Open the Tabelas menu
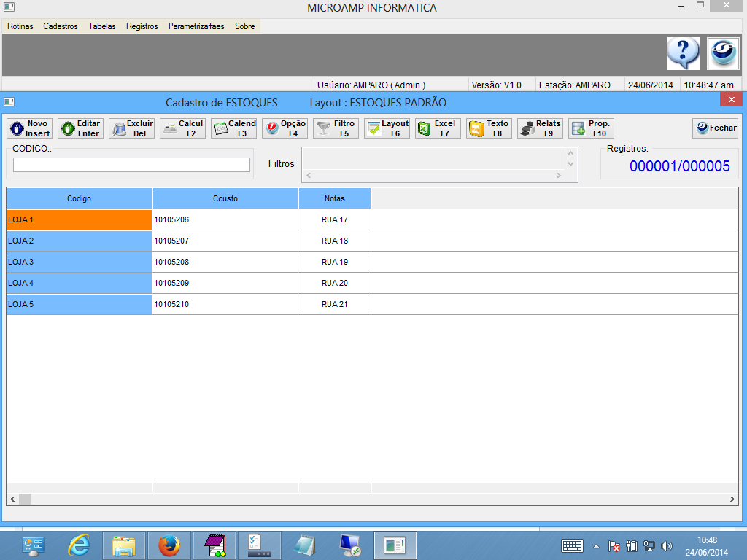The height and width of the screenshot is (560, 747). tap(102, 26)
